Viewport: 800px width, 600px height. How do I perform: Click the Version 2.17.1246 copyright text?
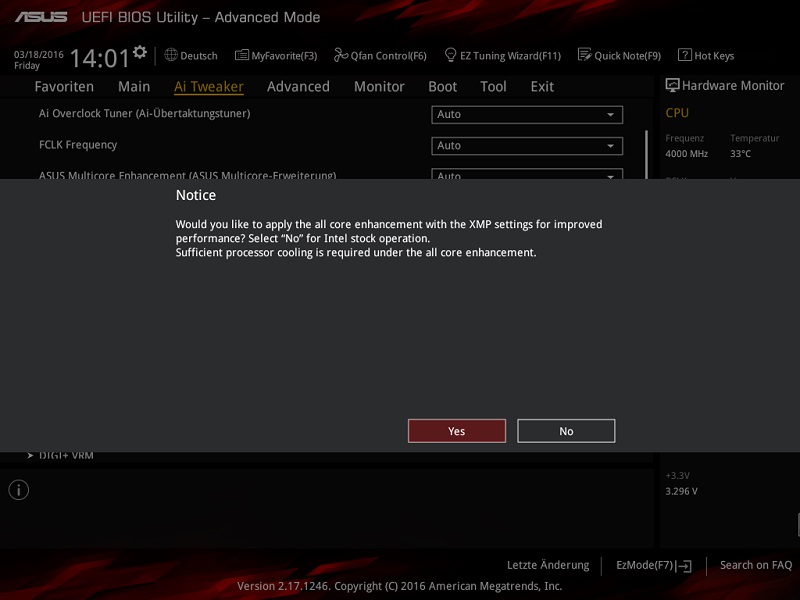pos(399,586)
